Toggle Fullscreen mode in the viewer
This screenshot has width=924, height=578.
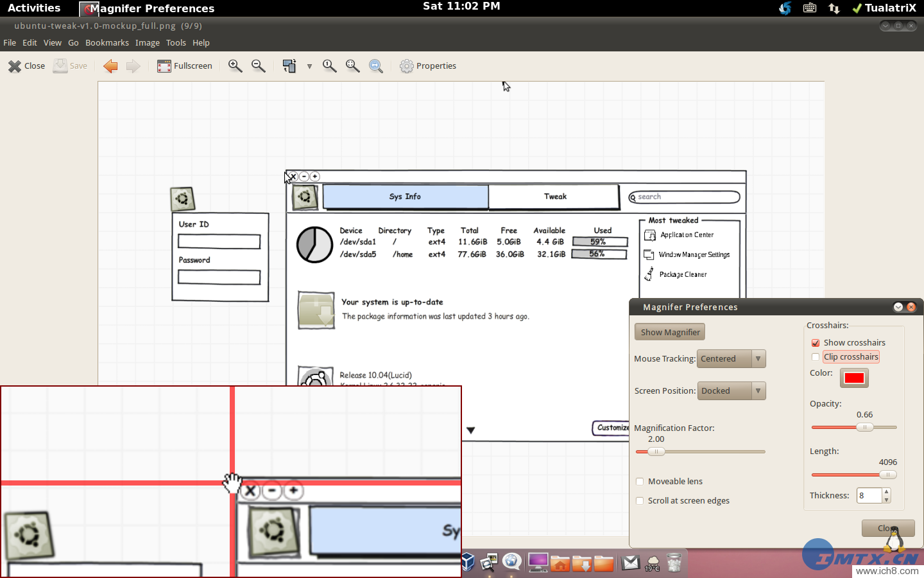coord(185,66)
